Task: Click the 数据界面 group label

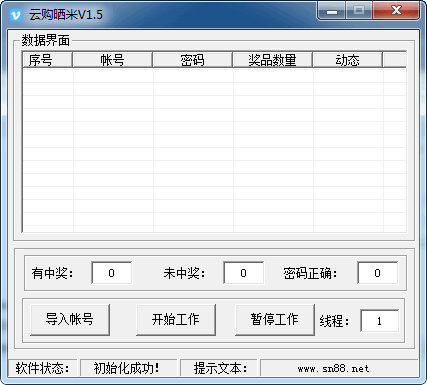Action: pos(46,41)
